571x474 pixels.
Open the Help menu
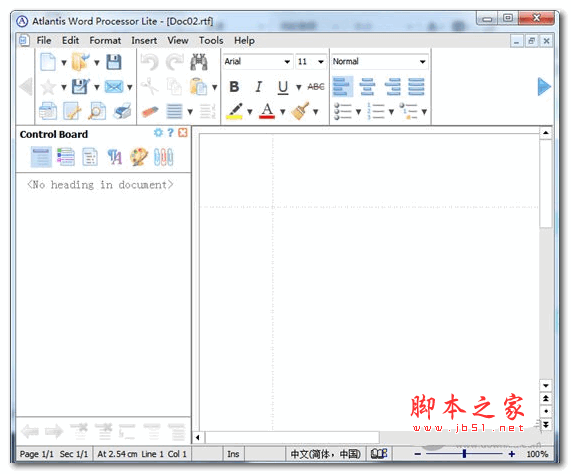tap(244, 40)
